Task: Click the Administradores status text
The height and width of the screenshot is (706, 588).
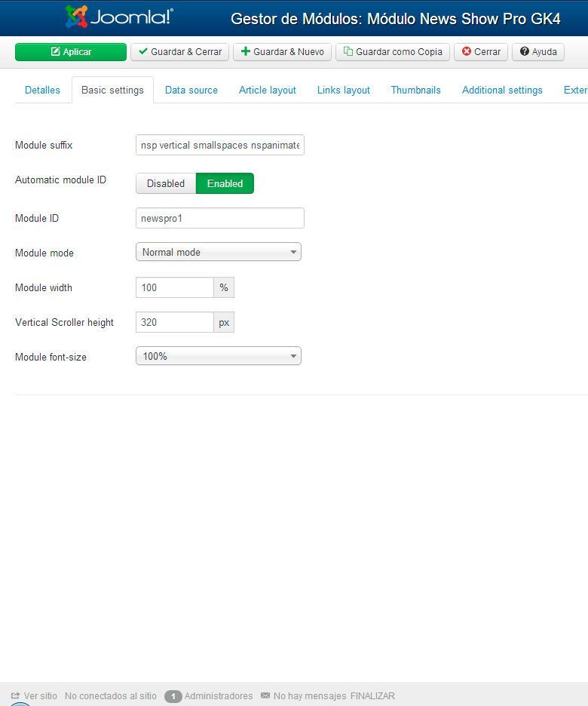Action: 219,695
